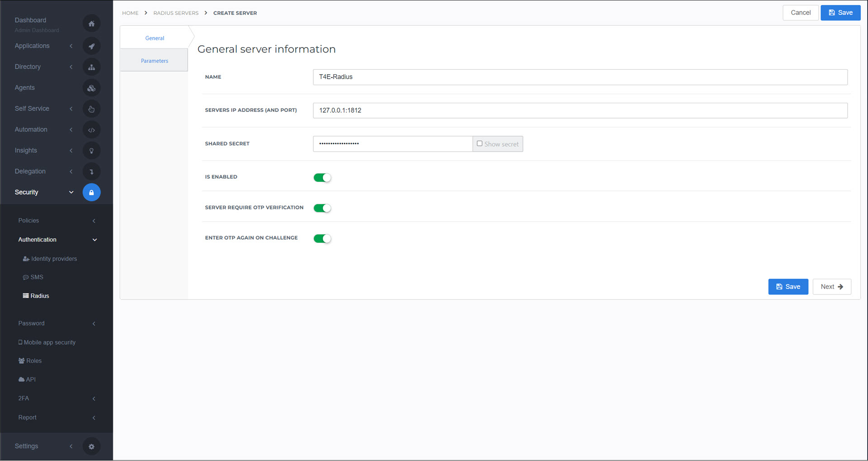This screenshot has height=461, width=868.
Task: Click the Servers IP Address field
Action: click(x=580, y=110)
